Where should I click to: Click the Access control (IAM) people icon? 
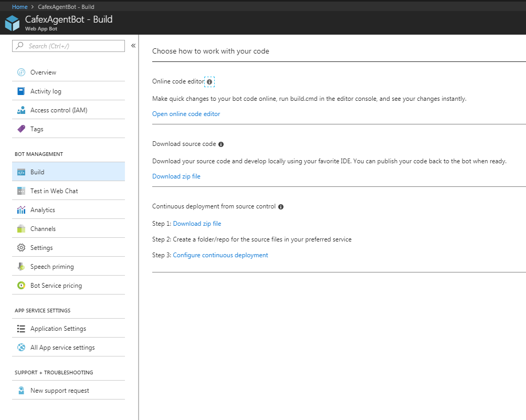21,110
